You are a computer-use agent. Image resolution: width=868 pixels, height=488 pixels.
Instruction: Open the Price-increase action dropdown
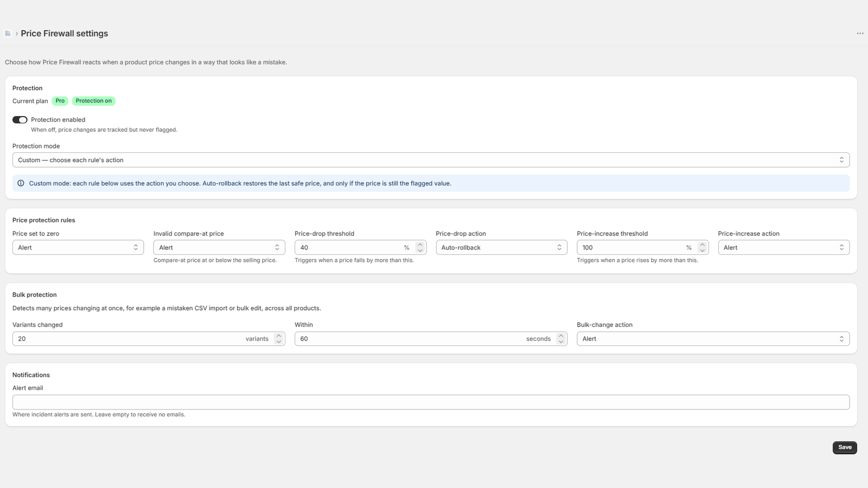click(784, 247)
